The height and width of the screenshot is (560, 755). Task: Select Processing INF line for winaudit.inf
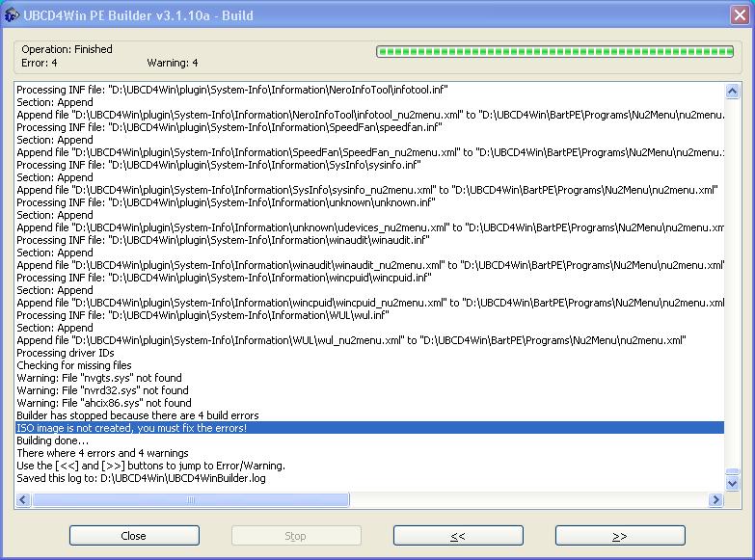tap(370, 240)
